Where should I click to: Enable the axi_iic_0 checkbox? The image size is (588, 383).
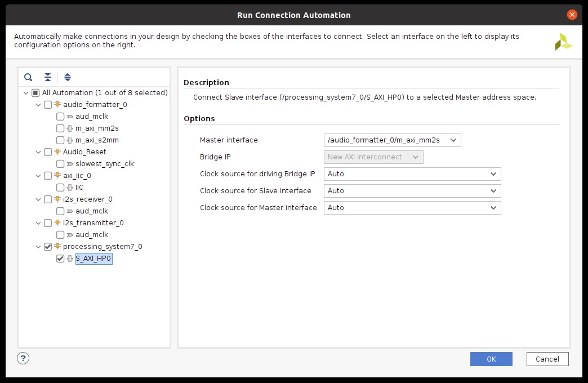(x=48, y=176)
